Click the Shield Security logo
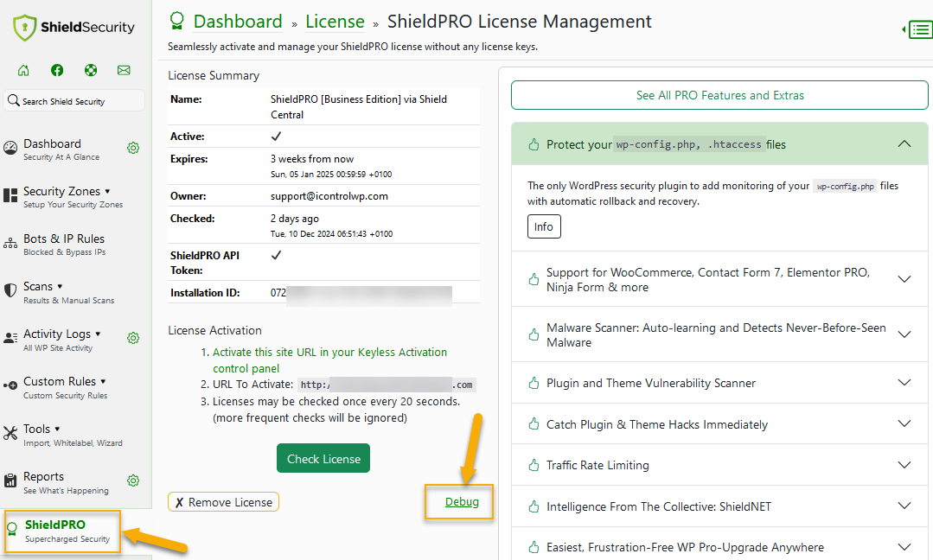Image resolution: width=933 pixels, height=560 pixels. pyautogui.click(x=73, y=28)
